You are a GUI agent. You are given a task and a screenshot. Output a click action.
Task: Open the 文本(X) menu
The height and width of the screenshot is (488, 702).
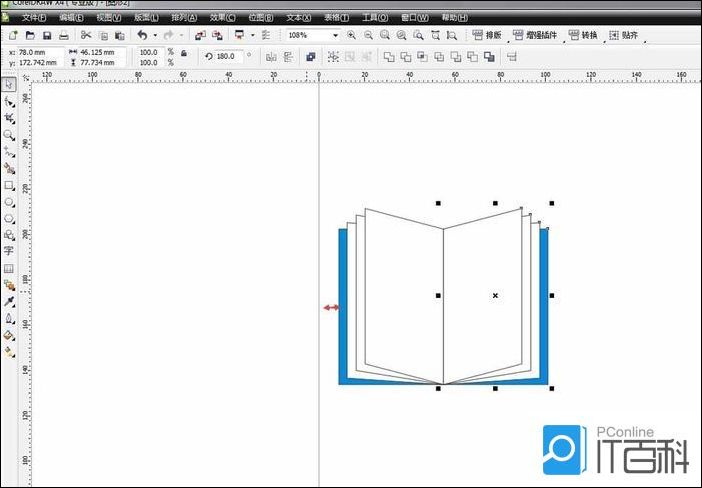(298, 17)
